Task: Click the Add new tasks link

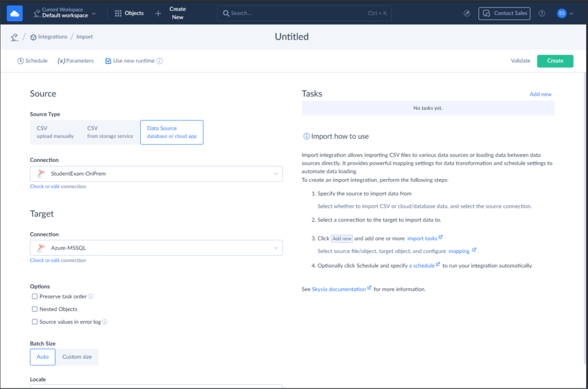Action: (x=540, y=94)
